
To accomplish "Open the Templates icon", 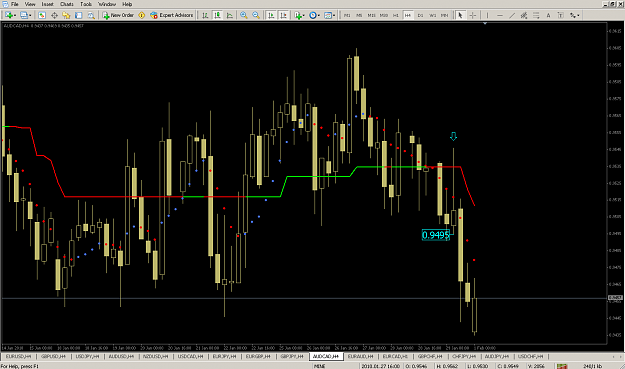I will point(328,15).
